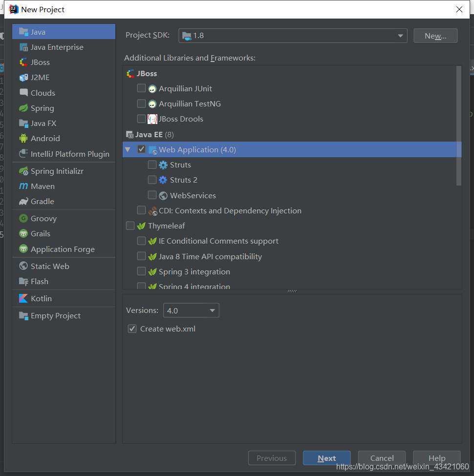Click the Arquillian JUnit alien icon
The image size is (474, 476).
(152, 89)
